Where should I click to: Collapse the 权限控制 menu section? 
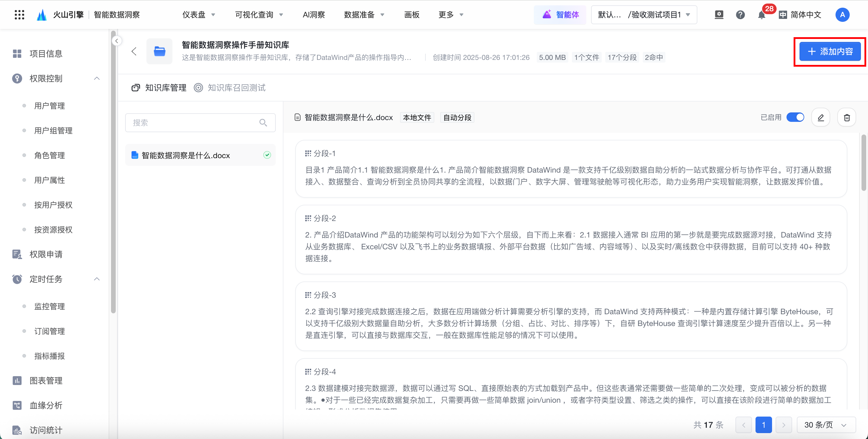(x=97, y=78)
